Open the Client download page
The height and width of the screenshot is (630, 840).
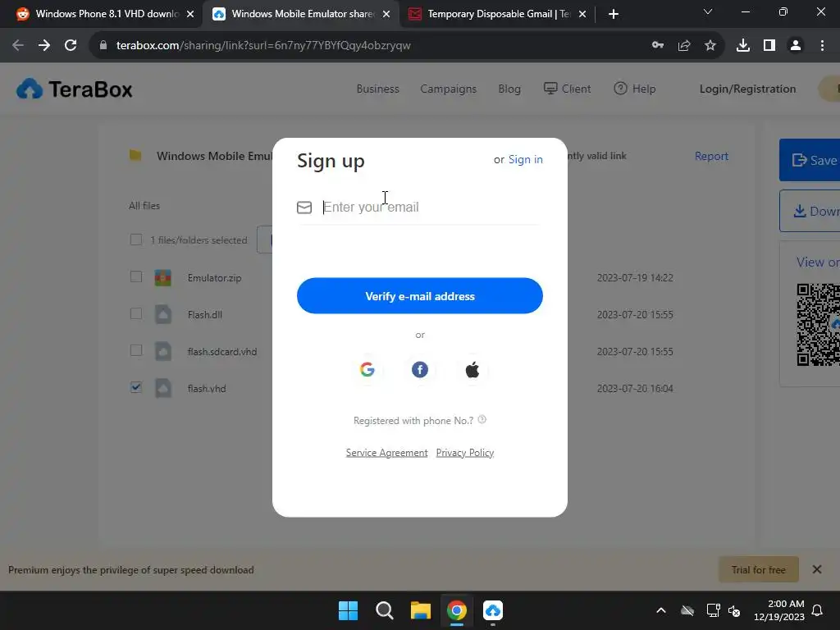568,89
